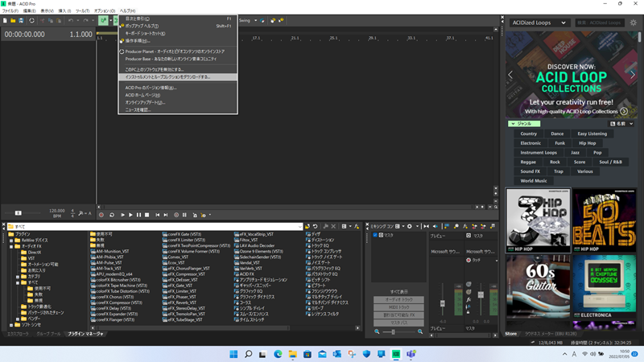Toggle マスタ checkbox in mixer list
Viewport: 644px width, 362px height.
(375, 235)
